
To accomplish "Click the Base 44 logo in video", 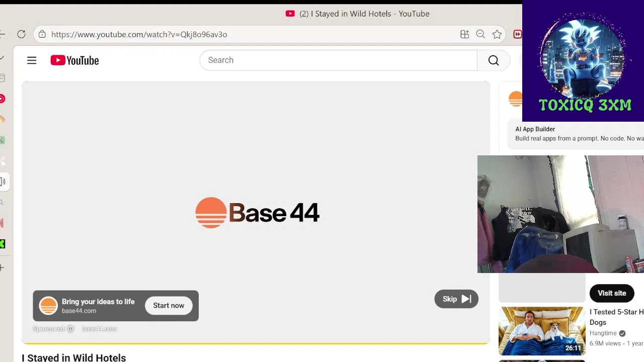I will (x=257, y=213).
